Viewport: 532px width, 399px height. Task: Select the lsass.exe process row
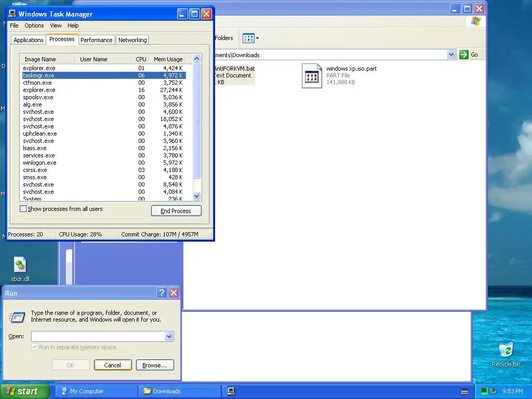point(104,148)
